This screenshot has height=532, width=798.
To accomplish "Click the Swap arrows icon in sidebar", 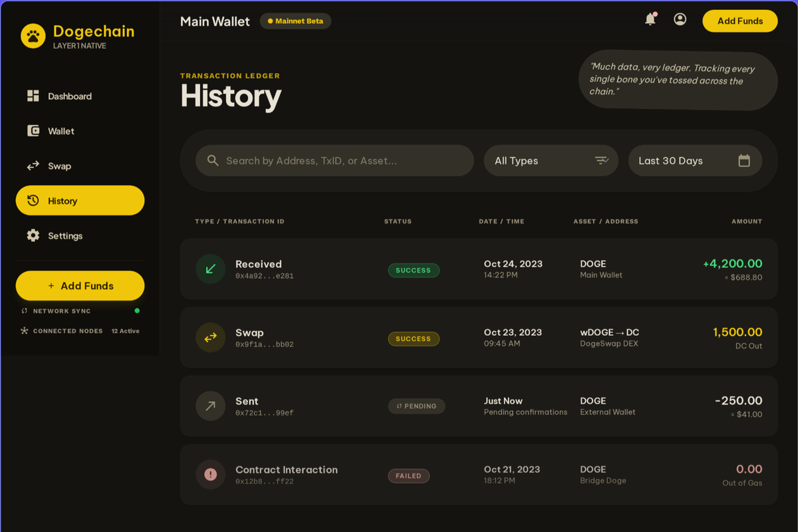I will (x=33, y=166).
